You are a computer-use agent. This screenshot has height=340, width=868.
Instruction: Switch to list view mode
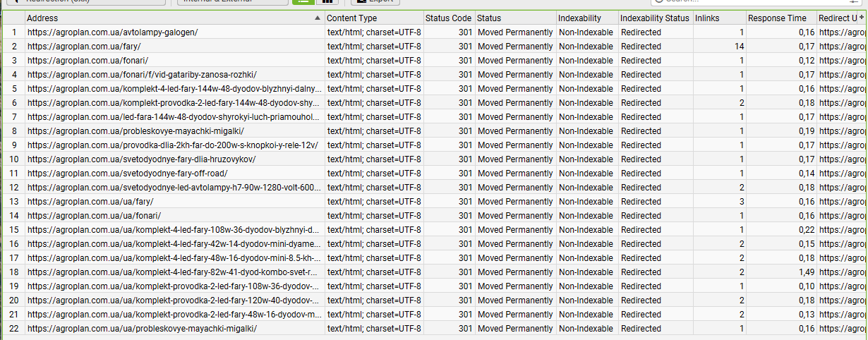tap(304, 2)
